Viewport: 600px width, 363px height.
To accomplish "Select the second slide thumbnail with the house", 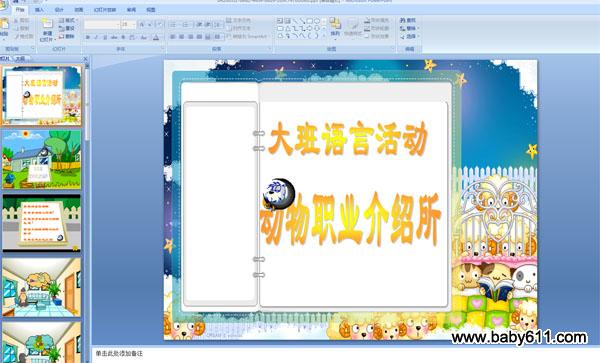I will click(42, 159).
